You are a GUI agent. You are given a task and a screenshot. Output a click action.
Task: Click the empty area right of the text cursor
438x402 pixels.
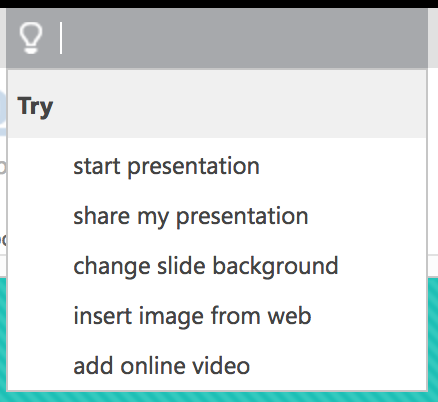pos(245,38)
